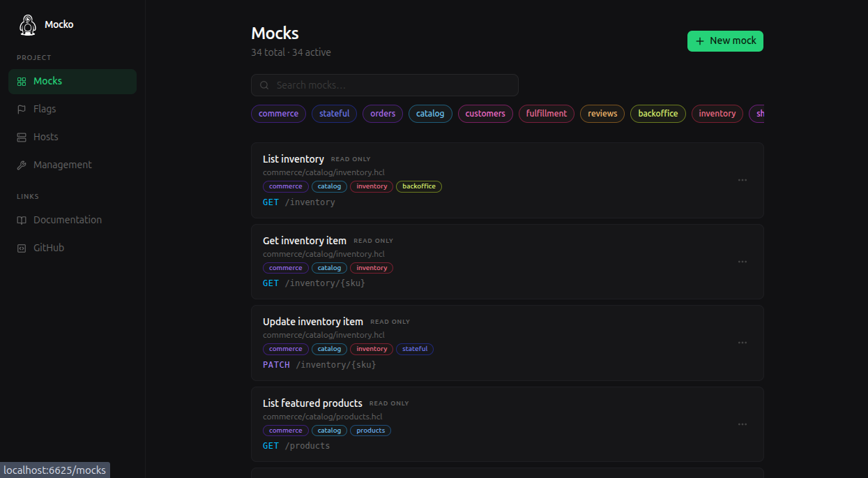Click the Hosts server icon in sidebar

(x=22, y=137)
